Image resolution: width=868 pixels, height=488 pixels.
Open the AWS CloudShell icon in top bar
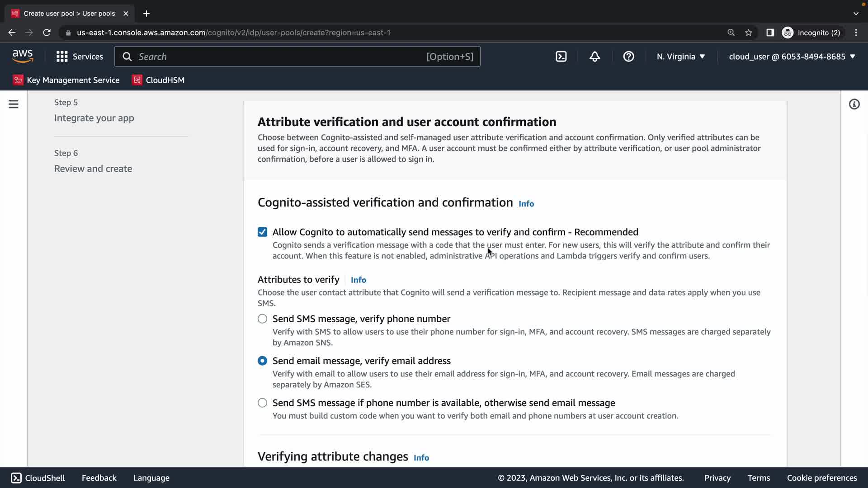[561, 56]
